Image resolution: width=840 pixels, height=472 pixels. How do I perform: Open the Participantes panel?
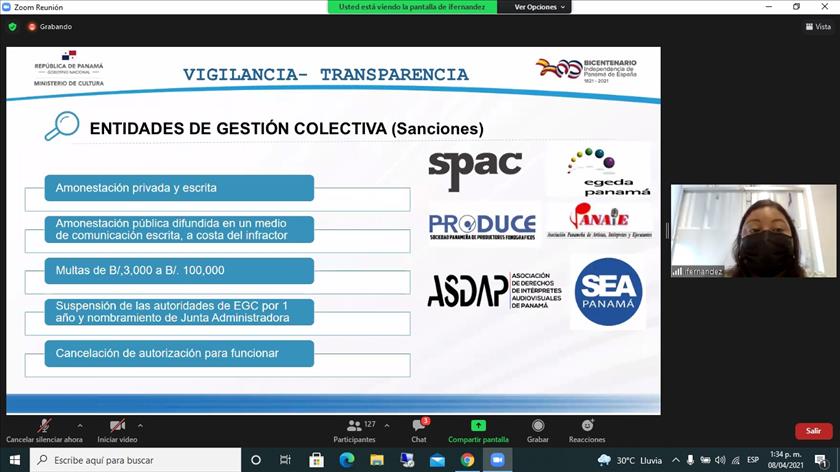click(354, 431)
